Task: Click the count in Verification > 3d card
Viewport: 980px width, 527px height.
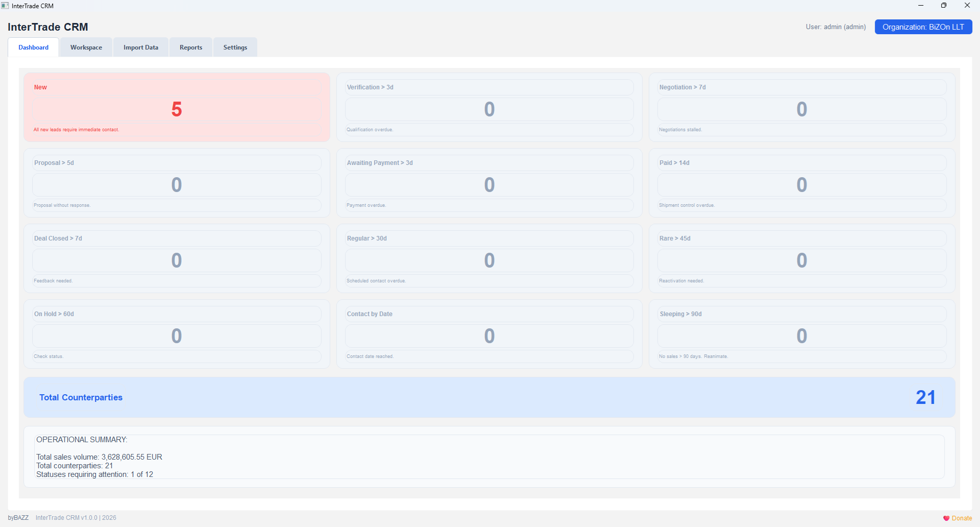Action: click(x=489, y=109)
